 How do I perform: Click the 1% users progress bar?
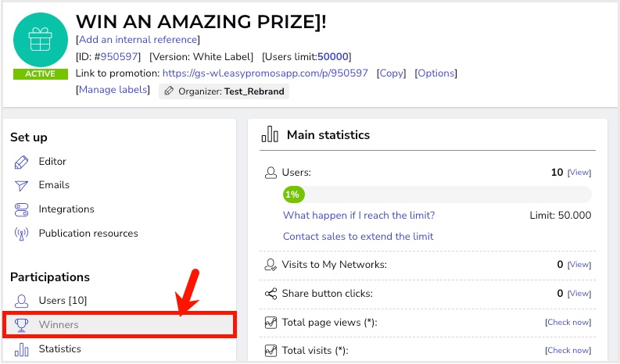click(436, 194)
